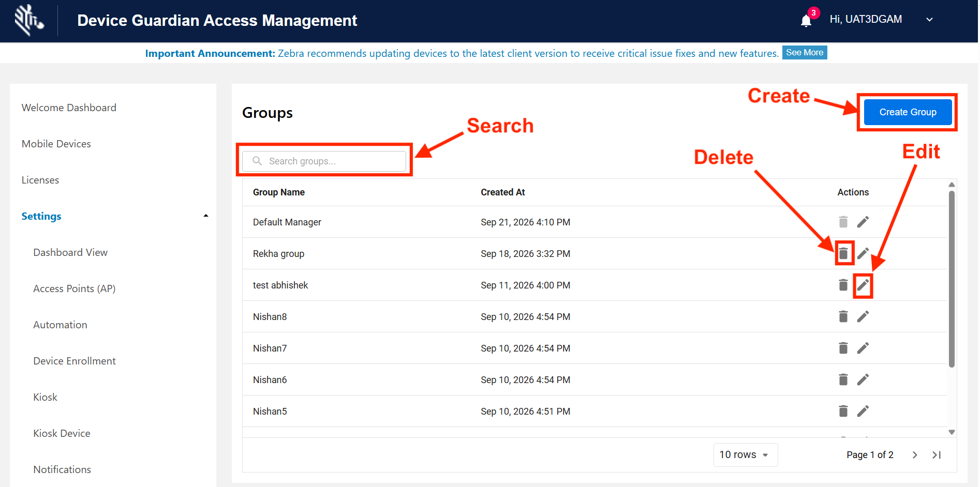Edit the Rekha group

[863, 253]
